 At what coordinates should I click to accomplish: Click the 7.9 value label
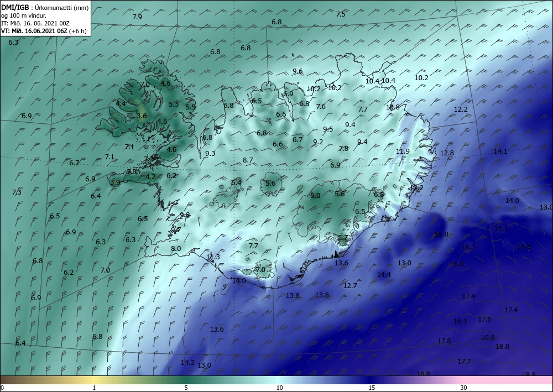tap(137, 17)
